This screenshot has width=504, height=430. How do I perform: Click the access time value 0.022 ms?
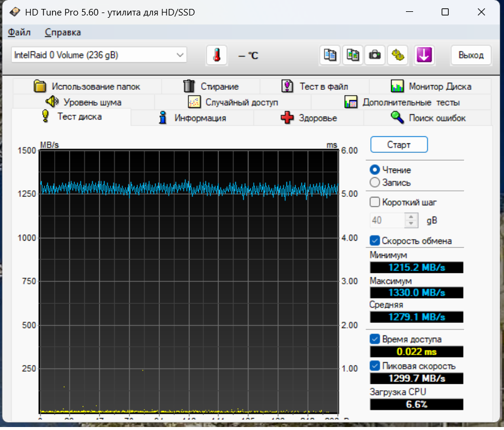click(x=417, y=351)
